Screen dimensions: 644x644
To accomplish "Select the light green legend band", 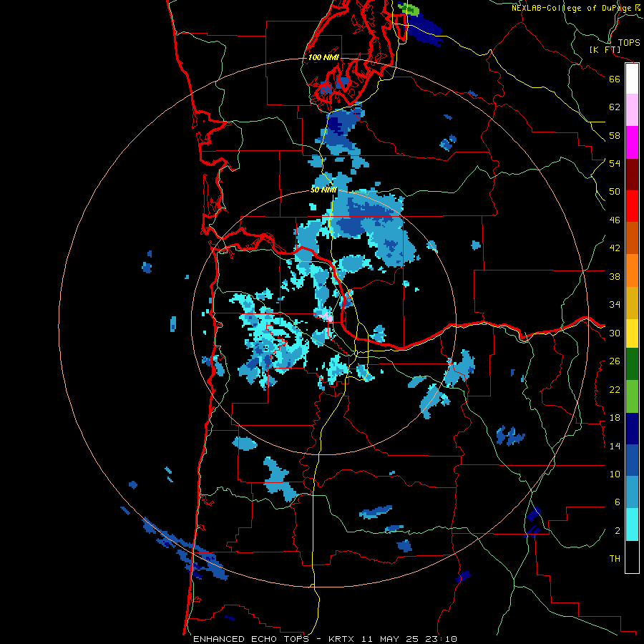I will [x=632, y=396].
